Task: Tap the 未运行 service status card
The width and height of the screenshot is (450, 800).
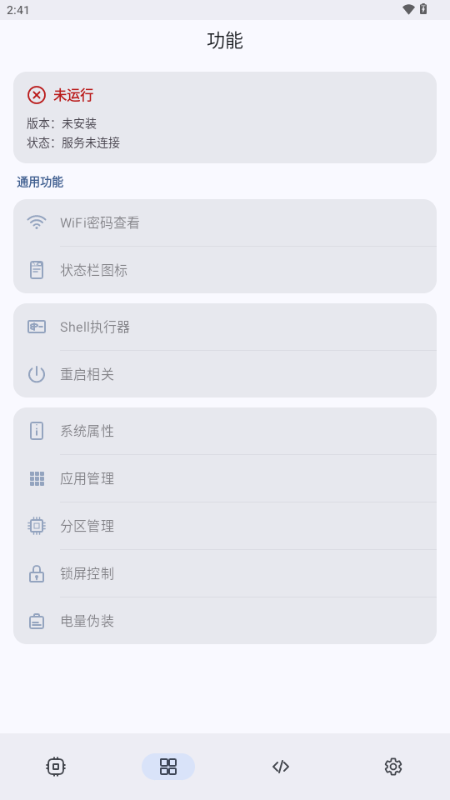Action: [225, 117]
